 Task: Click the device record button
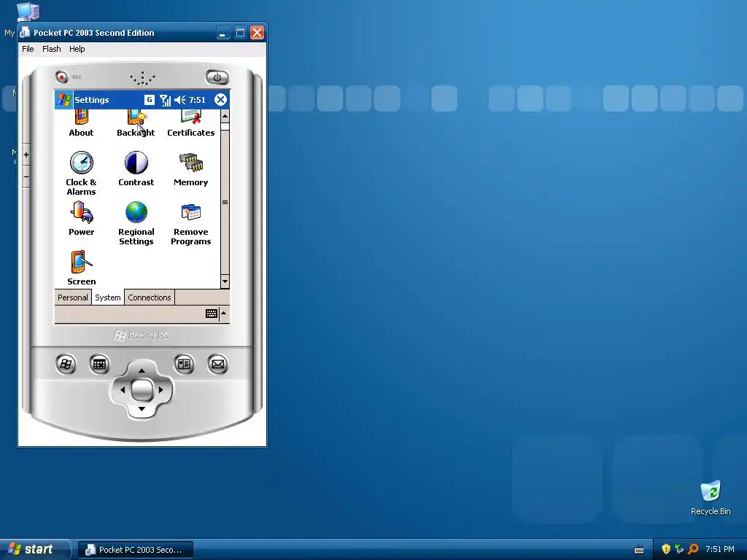(61, 76)
